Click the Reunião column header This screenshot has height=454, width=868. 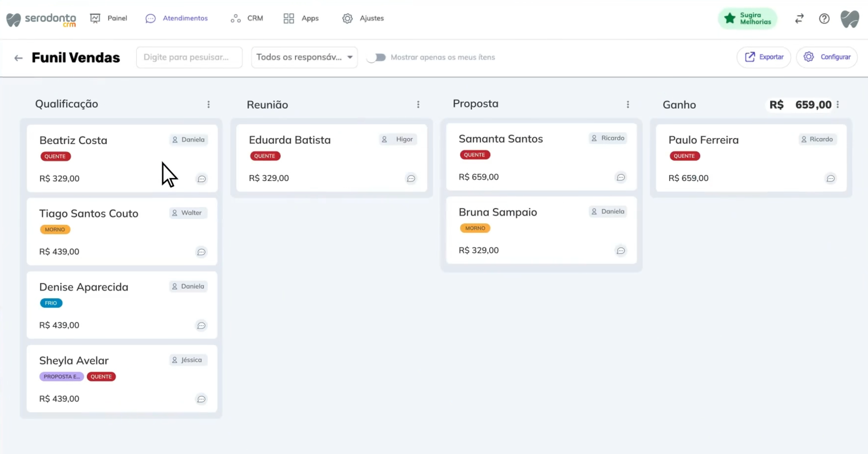[x=268, y=105]
